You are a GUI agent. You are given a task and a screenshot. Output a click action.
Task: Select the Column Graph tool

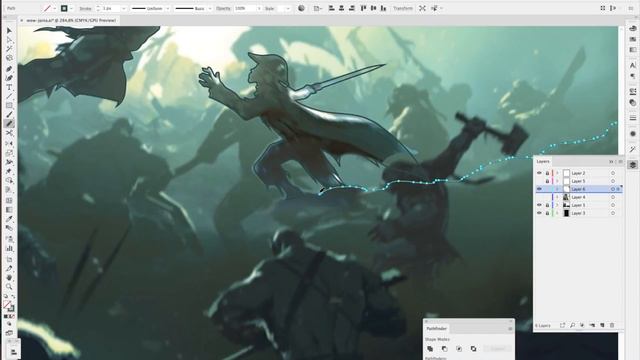9,248
